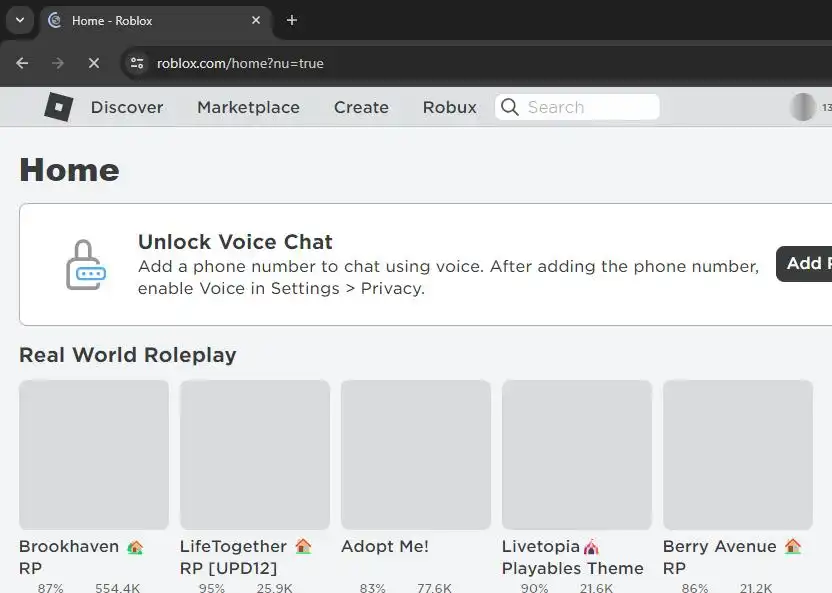Go back with browser back arrow
The image size is (832, 593).
coord(22,63)
